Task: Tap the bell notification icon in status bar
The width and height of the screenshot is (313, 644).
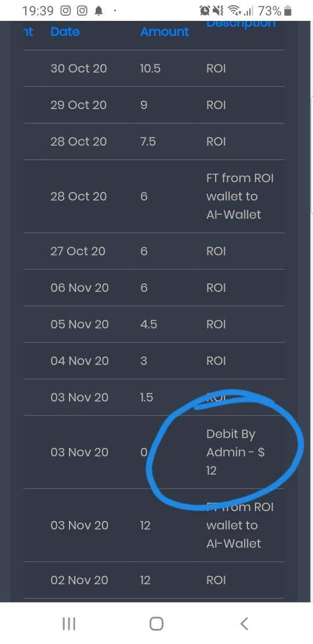Action: 99,10
